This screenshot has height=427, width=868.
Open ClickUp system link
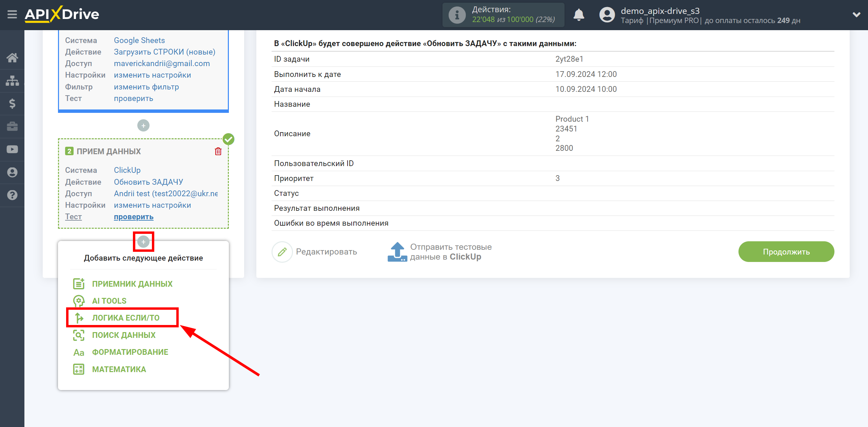tap(127, 170)
